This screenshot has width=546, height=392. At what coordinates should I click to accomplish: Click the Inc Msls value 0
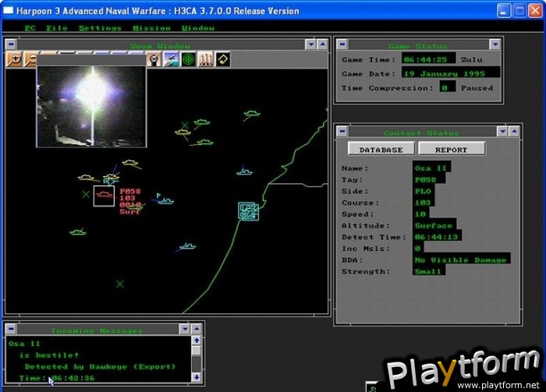tap(418, 249)
